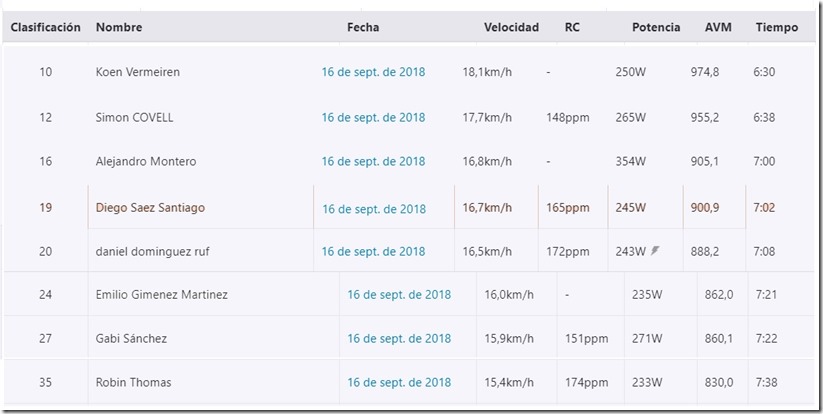This screenshot has width=823, height=414.
Task: Click the Fecha column header
Action: [x=363, y=27]
